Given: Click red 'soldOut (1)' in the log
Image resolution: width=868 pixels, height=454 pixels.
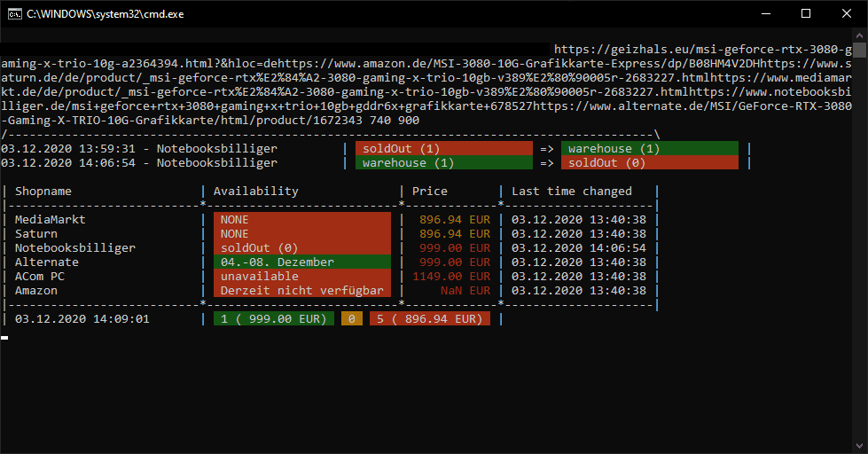Looking at the screenshot, I should (x=444, y=148).
